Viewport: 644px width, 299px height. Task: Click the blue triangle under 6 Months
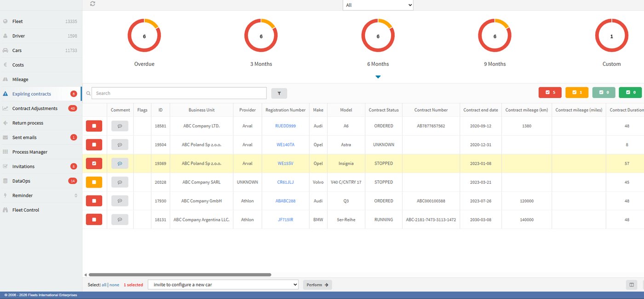378,77
